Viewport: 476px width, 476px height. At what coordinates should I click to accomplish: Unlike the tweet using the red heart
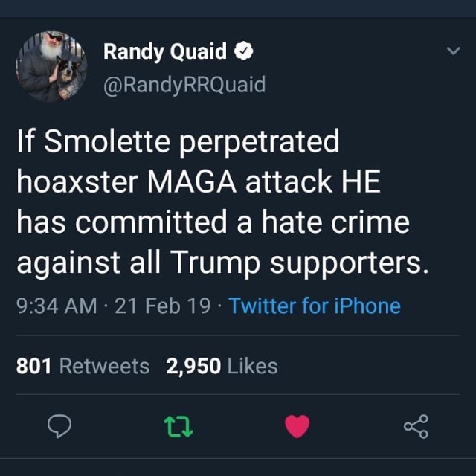click(297, 426)
